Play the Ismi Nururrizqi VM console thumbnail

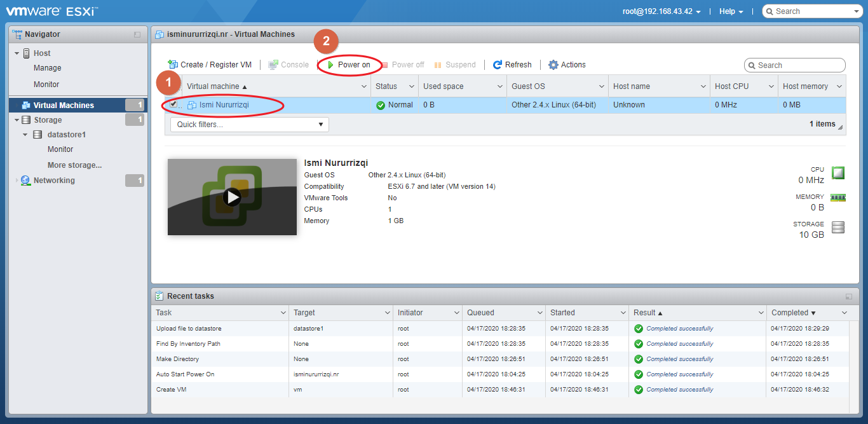click(232, 197)
